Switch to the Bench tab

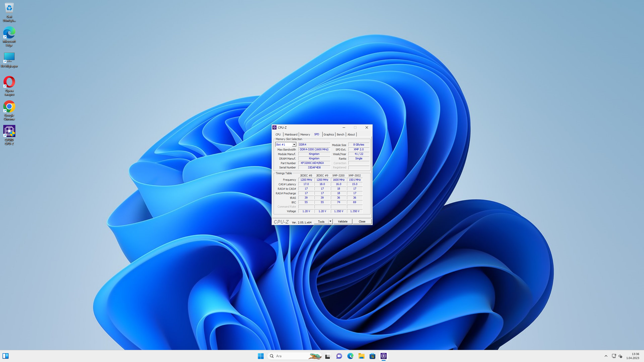[x=340, y=134]
